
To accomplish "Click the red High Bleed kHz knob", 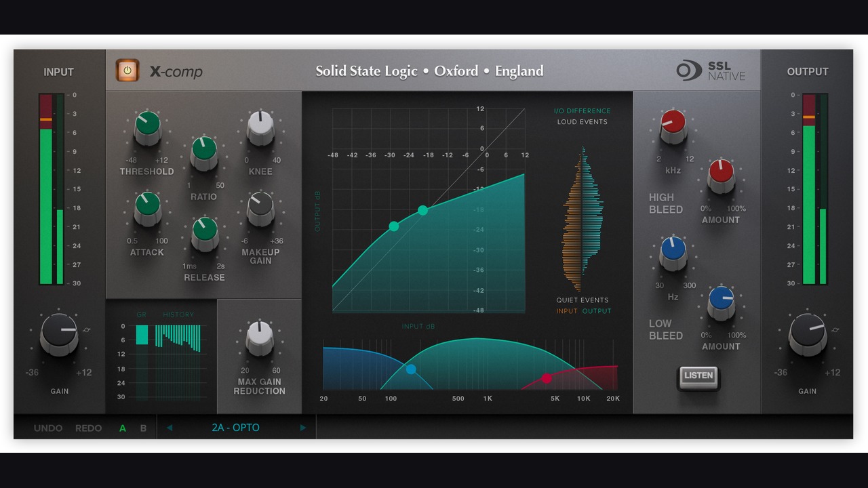I will tap(673, 126).
